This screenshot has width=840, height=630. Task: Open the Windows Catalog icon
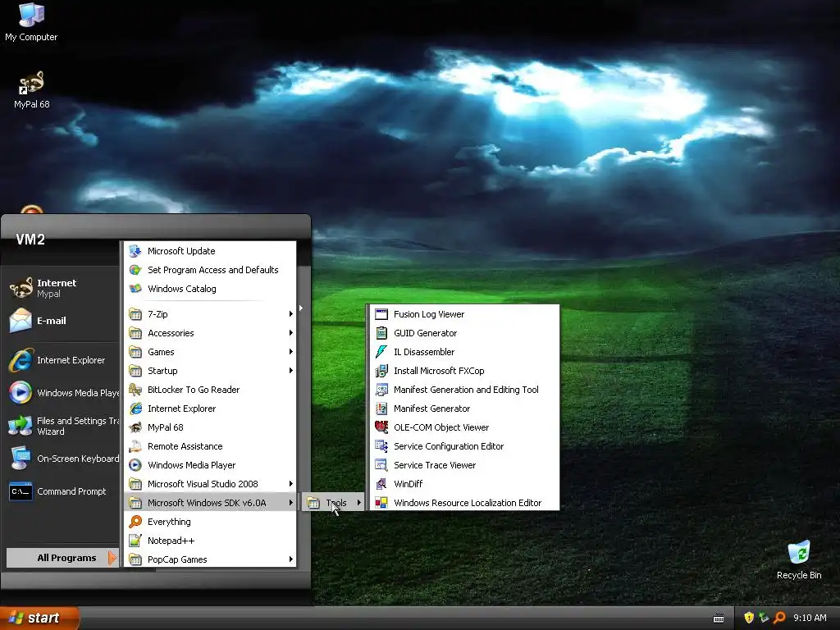coord(135,289)
